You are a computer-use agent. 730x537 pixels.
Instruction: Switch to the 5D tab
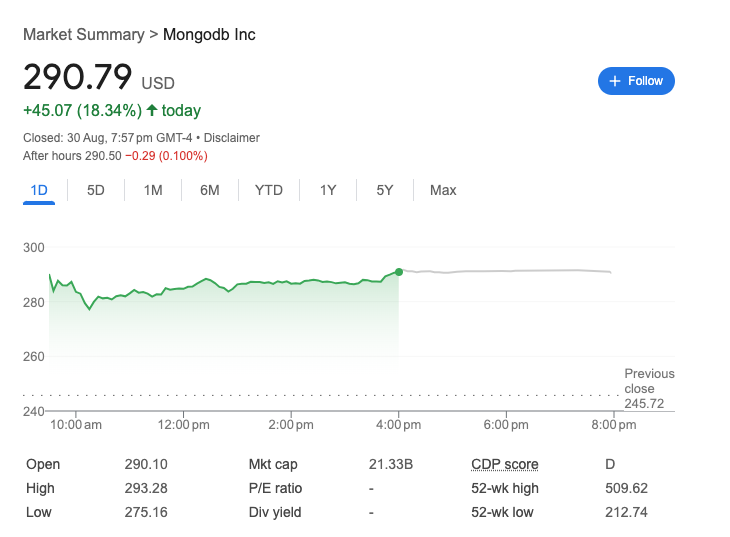[x=96, y=190]
